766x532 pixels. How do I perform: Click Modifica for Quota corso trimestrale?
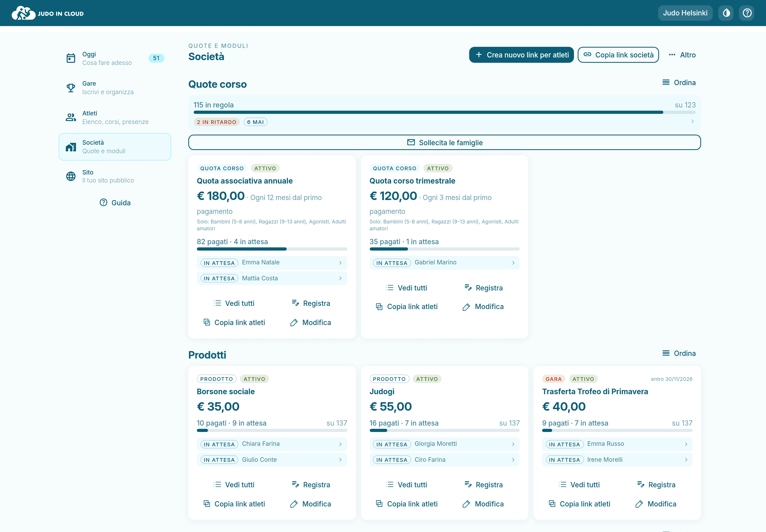(x=483, y=307)
